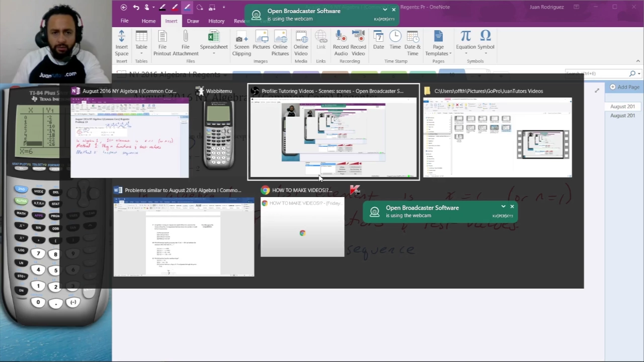This screenshot has height=362, width=644.
Task: Click the Dock to Desktop icon
Action: (x=212, y=7)
